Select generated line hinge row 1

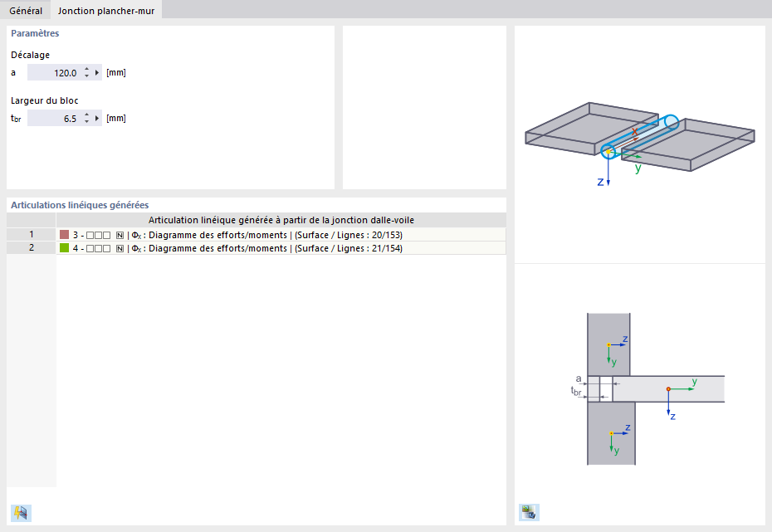[32, 234]
